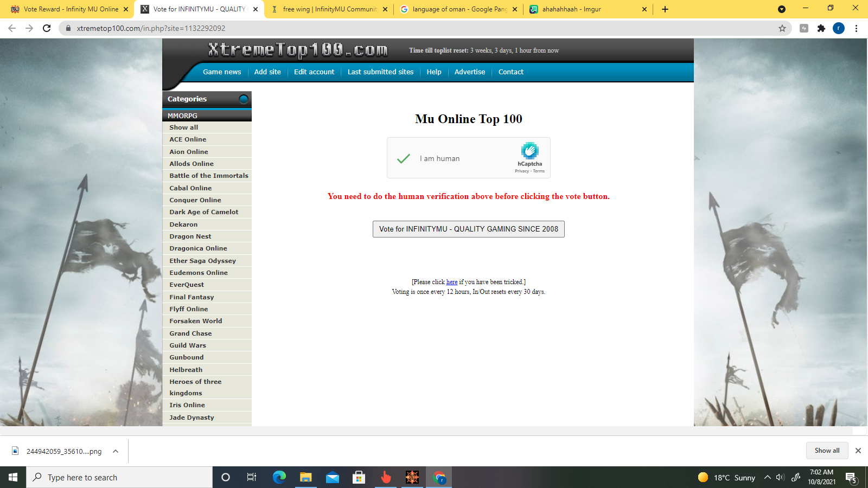Open the Chrome profile avatar
This screenshot has height=488, width=868.
[839, 28]
